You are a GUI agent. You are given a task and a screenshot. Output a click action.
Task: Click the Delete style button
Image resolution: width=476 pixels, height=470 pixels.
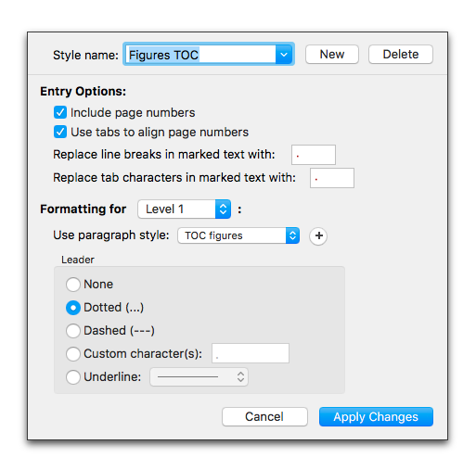tap(401, 55)
